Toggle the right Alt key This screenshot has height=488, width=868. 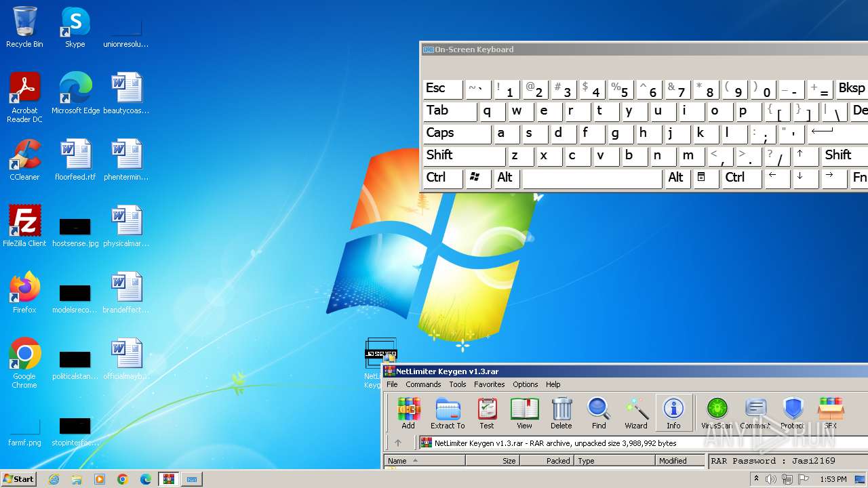point(677,178)
